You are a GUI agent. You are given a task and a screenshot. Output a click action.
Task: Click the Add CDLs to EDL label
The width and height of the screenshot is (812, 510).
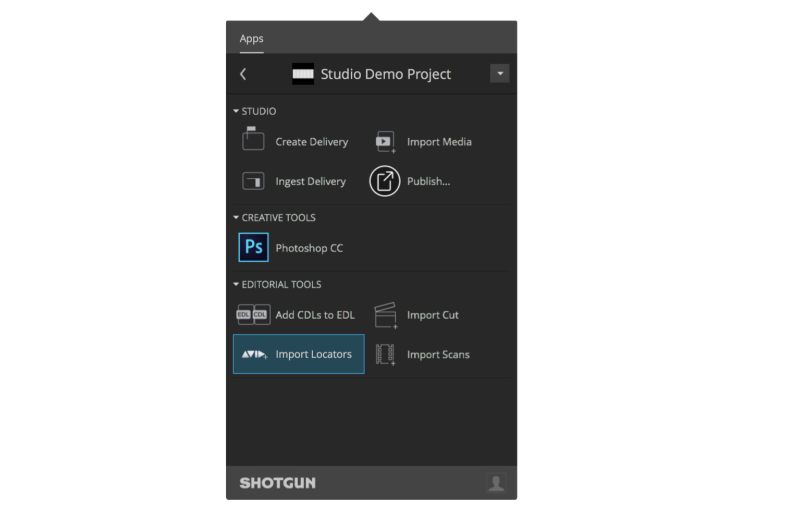(315, 315)
